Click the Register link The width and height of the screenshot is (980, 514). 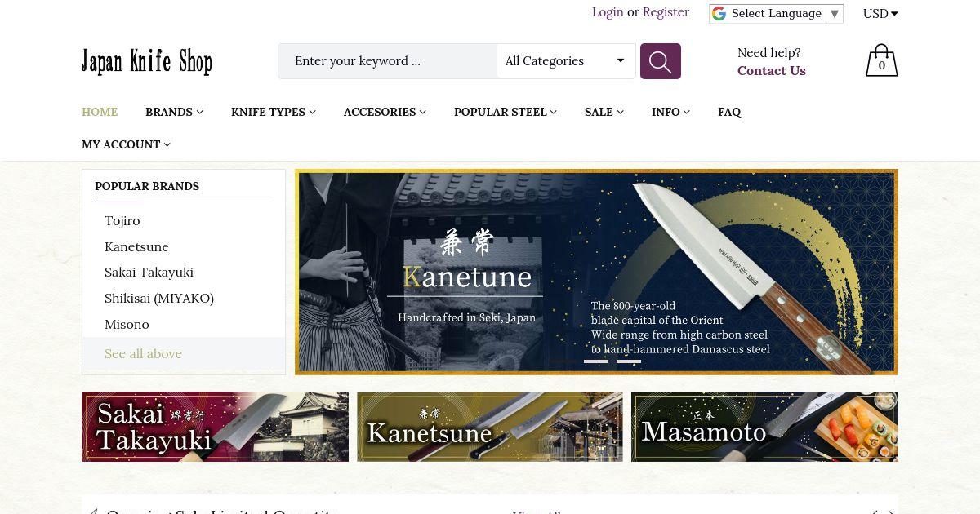pyautogui.click(x=666, y=12)
